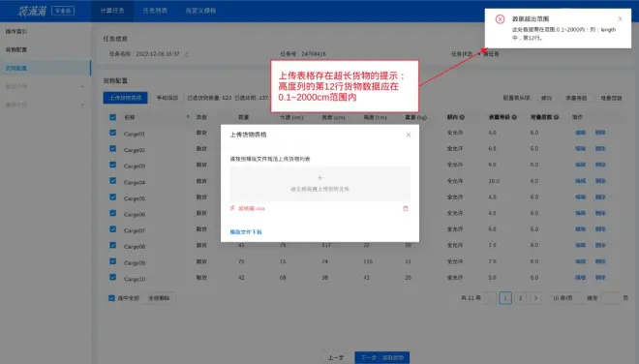Click the plus icon in upload area
The height and width of the screenshot is (364, 639).
coord(319,178)
